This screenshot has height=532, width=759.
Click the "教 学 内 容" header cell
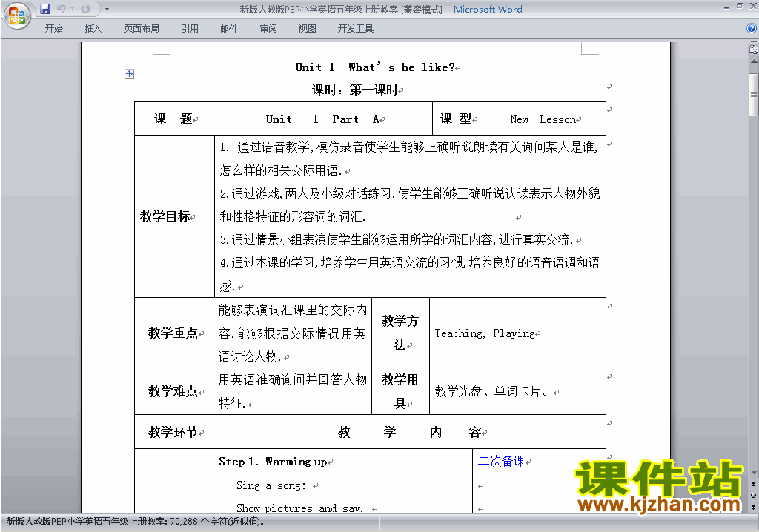pos(409,432)
